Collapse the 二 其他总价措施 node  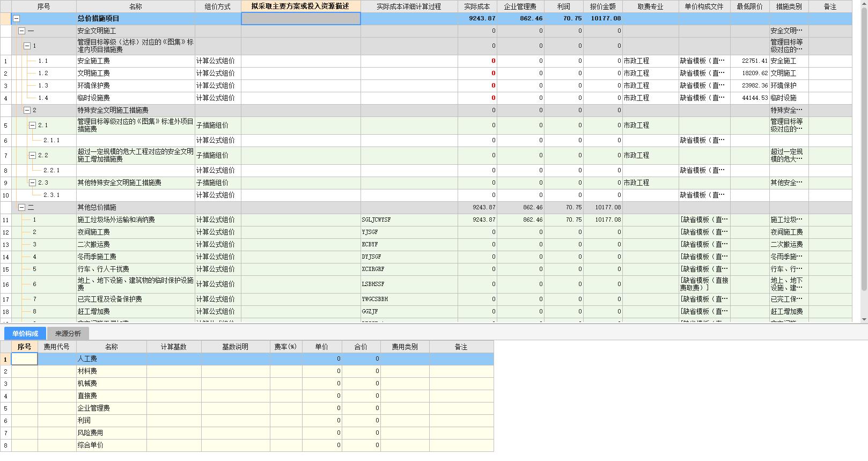21,208
